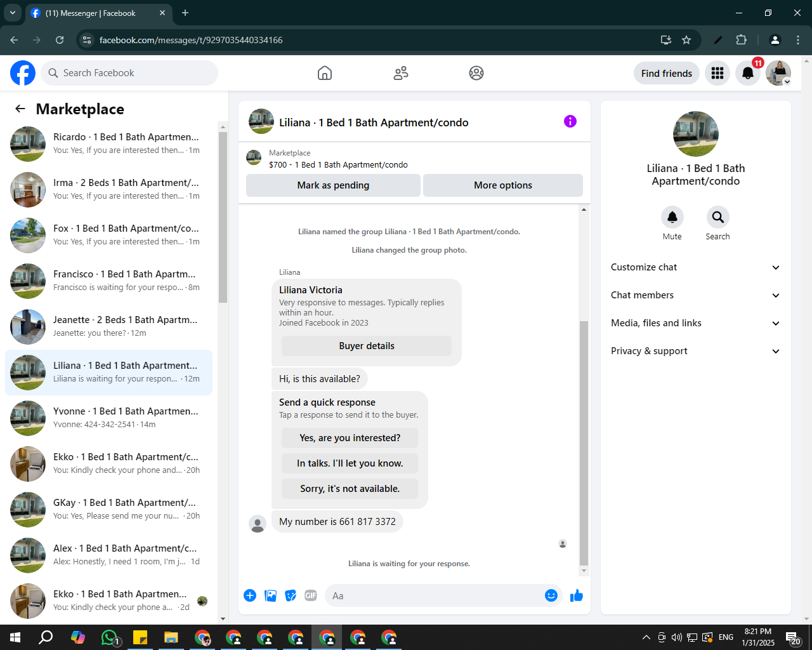Expand the Chat members section
The image size is (812, 650).
click(x=696, y=295)
